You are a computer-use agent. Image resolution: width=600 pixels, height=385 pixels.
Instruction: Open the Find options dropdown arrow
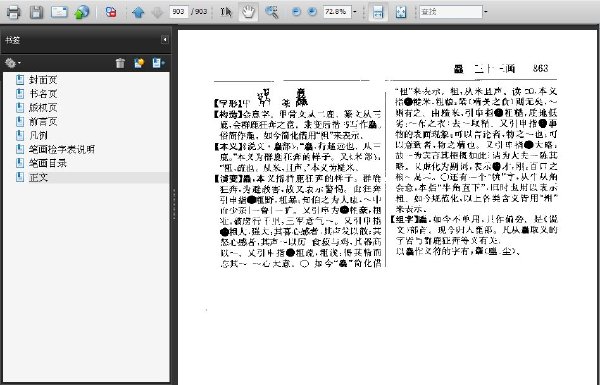click(486, 12)
